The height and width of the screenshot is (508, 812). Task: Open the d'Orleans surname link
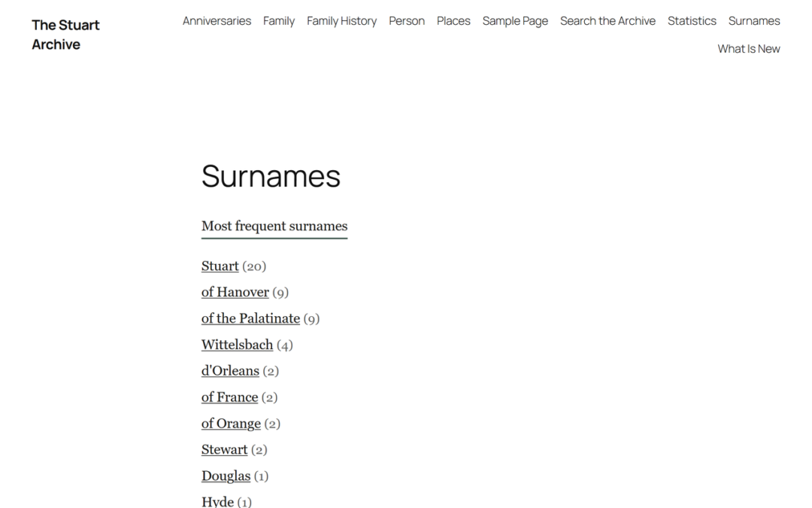[230, 371]
